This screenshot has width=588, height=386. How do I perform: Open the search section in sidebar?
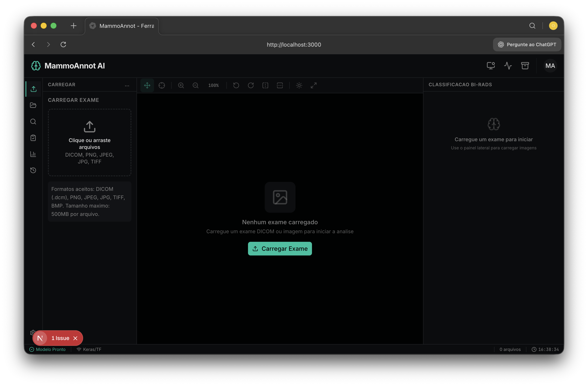(x=33, y=122)
